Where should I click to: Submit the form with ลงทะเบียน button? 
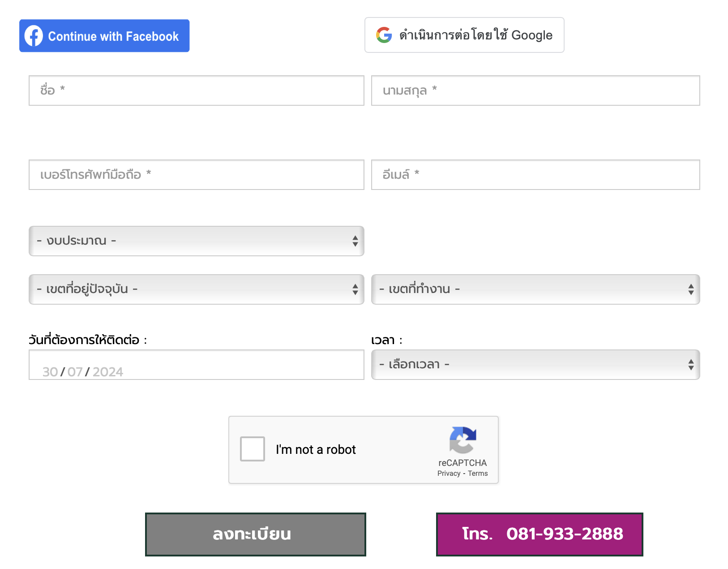256,535
